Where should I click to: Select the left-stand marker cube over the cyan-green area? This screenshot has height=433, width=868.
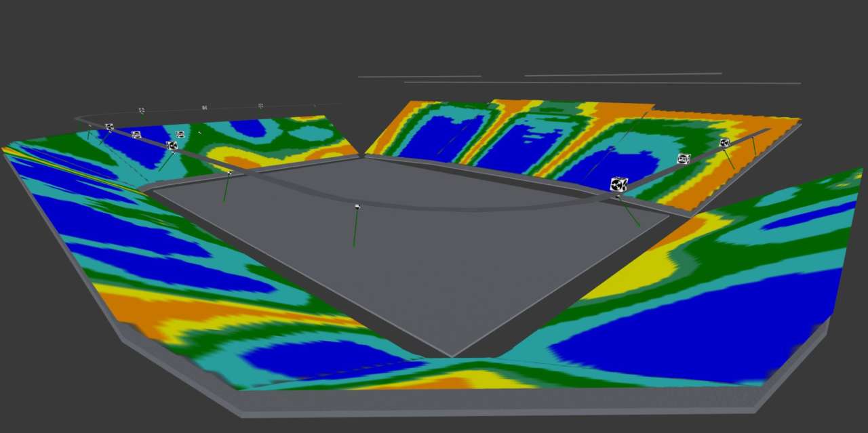180,135
